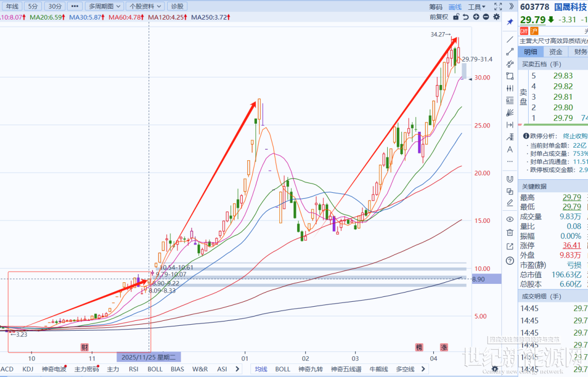Switch to the 资金 tab
Image resolution: width=588 pixels, height=377 pixels.
point(555,52)
